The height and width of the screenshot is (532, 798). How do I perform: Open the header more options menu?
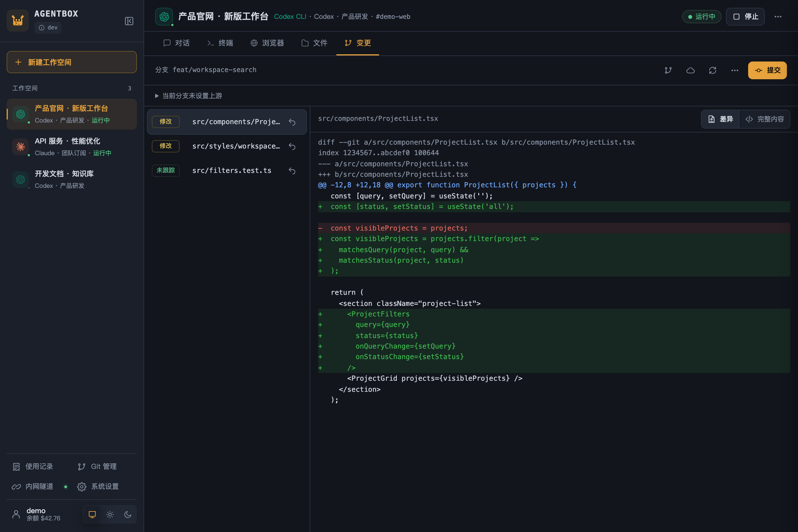(778, 17)
